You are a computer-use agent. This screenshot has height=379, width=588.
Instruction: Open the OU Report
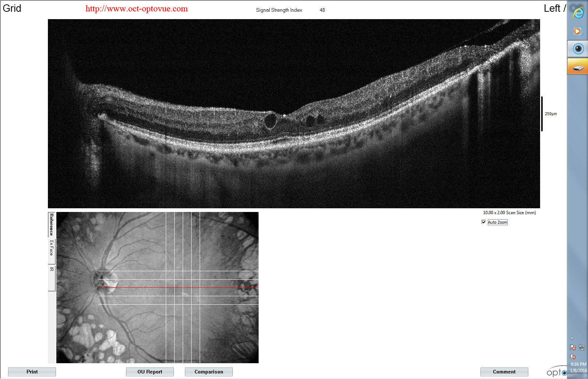point(150,372)
